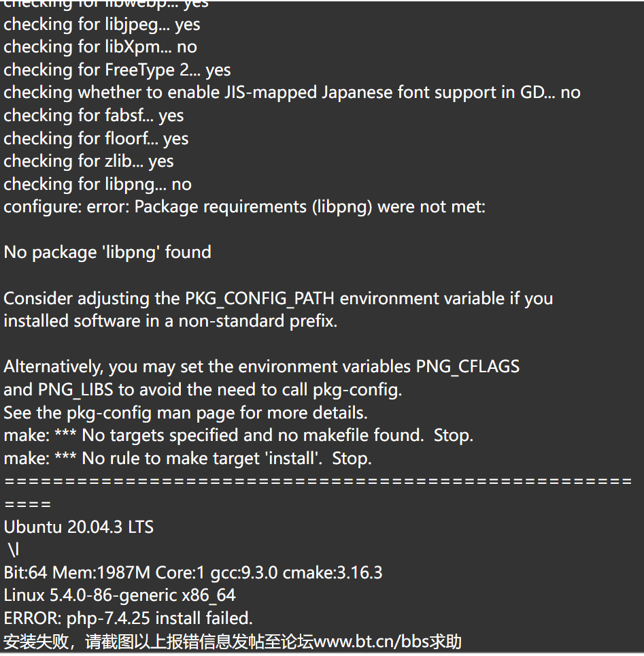This screenshot has width=644, height=656.
Task: Click the JIS-mapped Japanese font support line
Action: pyautogui.click(x=292, y=93)
